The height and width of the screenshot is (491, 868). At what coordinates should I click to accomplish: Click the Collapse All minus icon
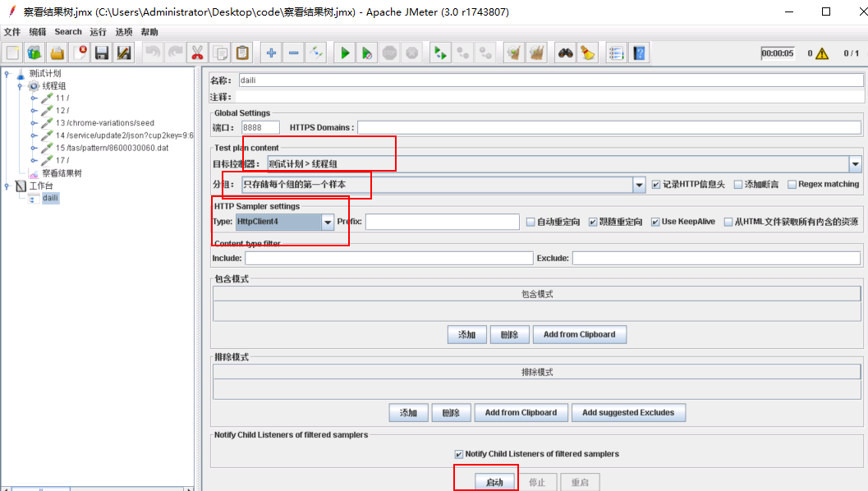click(294, 53)
